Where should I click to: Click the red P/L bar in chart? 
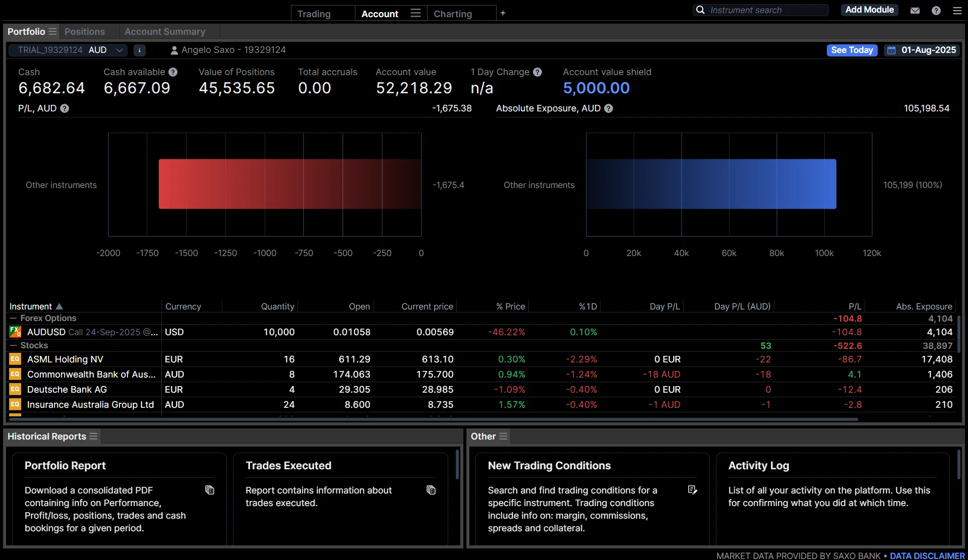(x=290, y=184)
